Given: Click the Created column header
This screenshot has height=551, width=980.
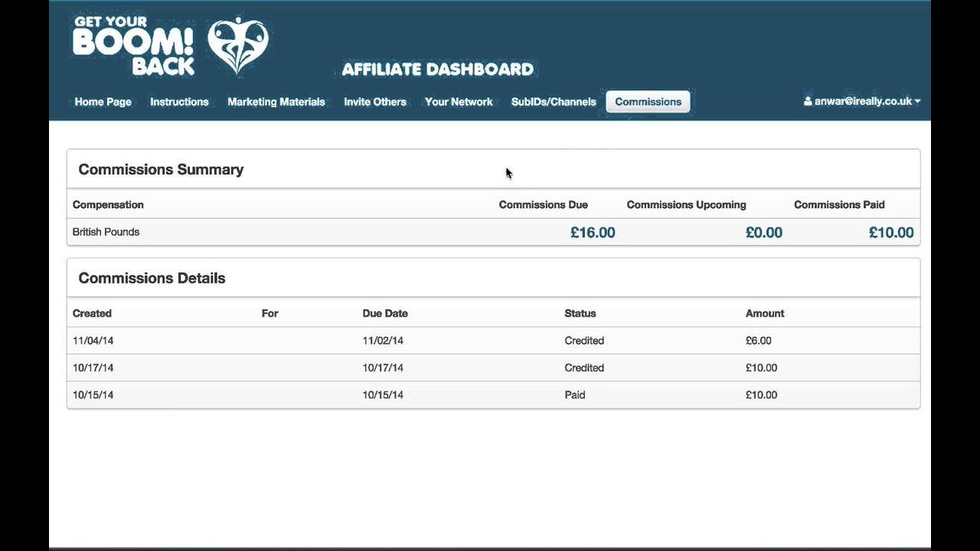Looking at the screenshot, I should pos(92,314).
